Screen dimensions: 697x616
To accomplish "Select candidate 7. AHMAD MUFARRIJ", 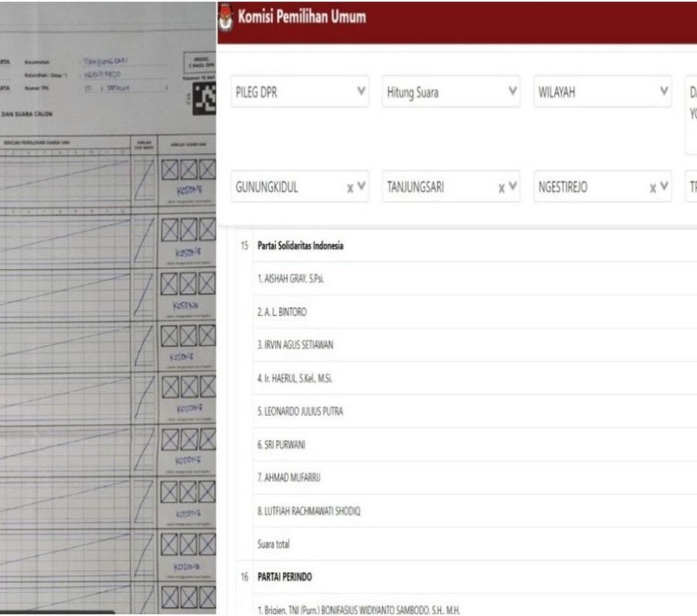I will pos(475,478).
